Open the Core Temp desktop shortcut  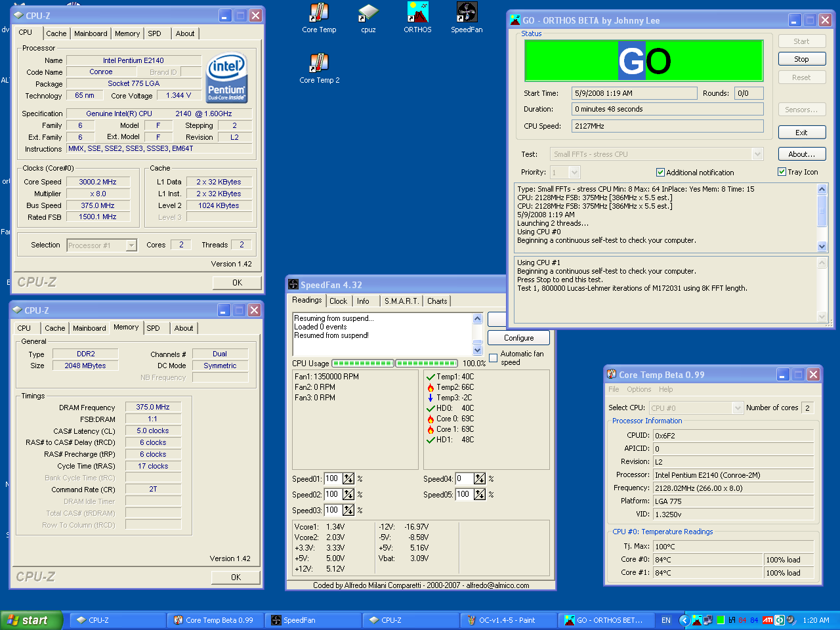pos(319,14)
